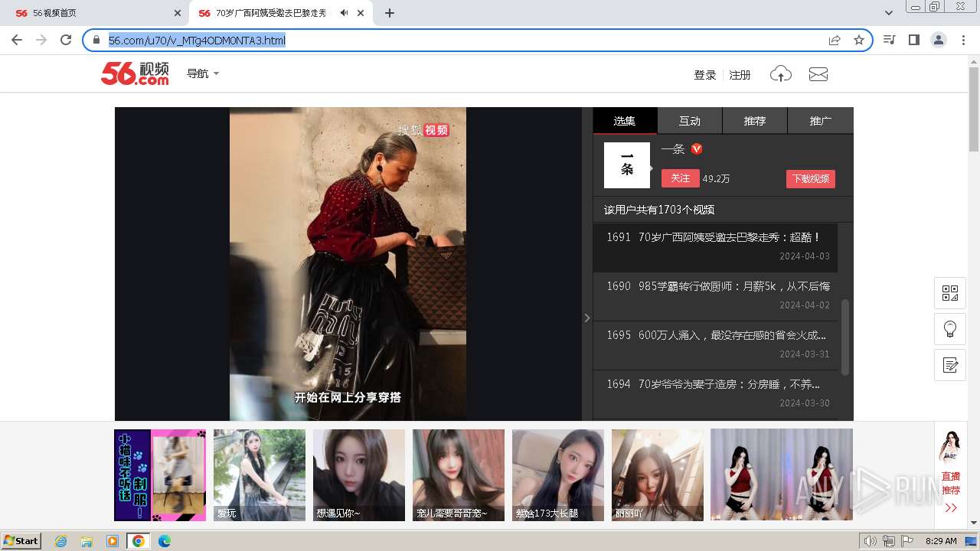980x551 pixels.
Task: Go back to previous page
Action: pyautogui.click(x=17, y=40)
